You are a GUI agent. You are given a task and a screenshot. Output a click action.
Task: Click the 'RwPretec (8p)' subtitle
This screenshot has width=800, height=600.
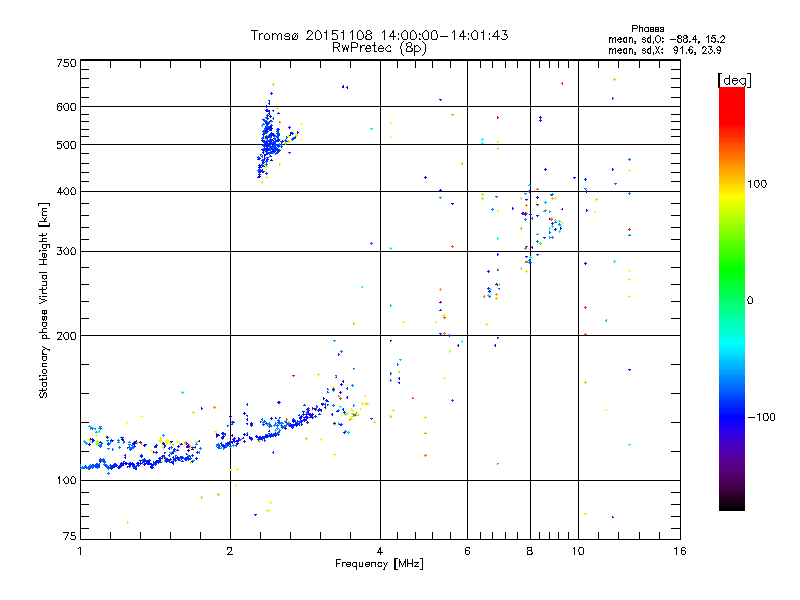point(379,48)
